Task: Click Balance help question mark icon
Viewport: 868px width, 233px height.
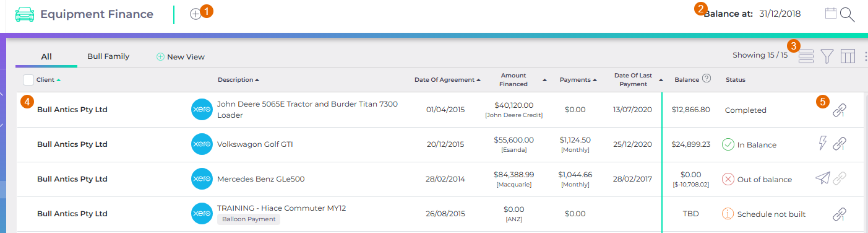Action: pos(707,79)
